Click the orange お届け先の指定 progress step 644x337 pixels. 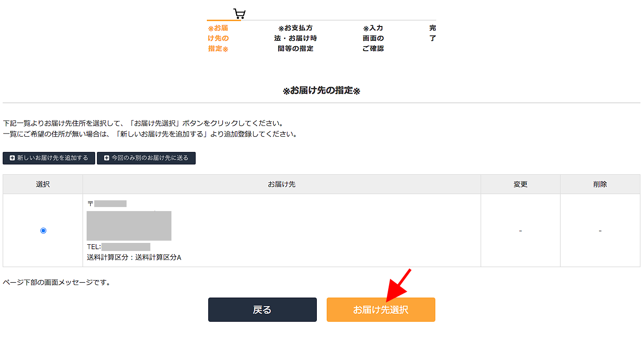pos(218,39)
